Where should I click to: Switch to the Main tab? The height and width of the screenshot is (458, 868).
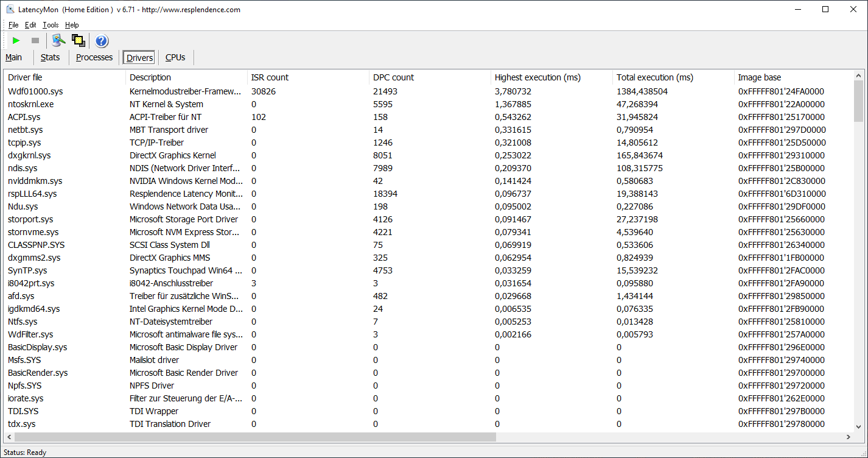coord(13,57)
